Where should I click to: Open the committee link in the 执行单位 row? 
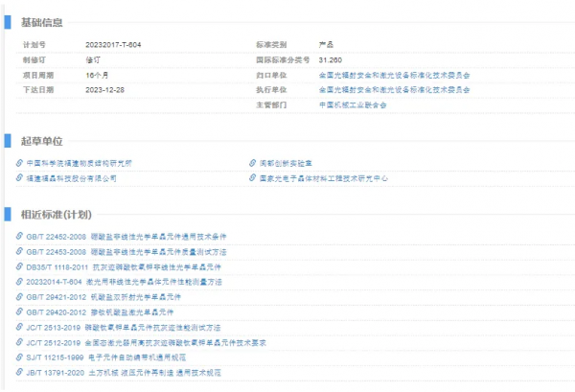point(394,88)
